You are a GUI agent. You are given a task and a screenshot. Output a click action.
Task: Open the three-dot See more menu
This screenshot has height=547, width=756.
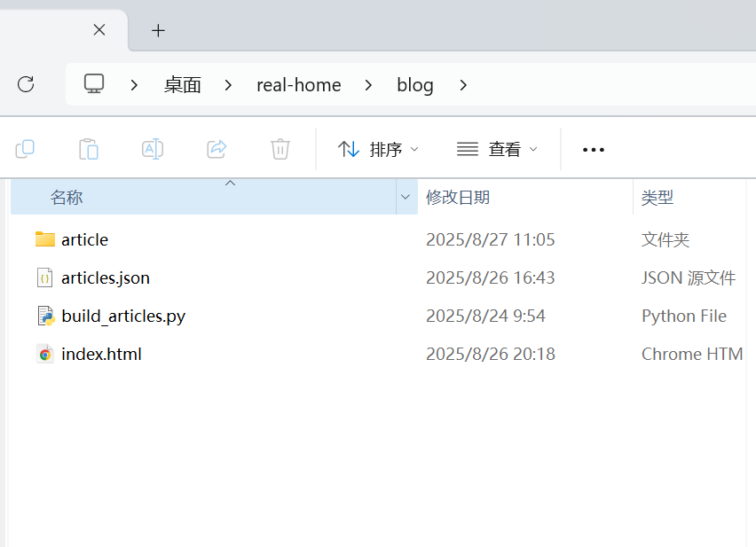click(593, 150)
